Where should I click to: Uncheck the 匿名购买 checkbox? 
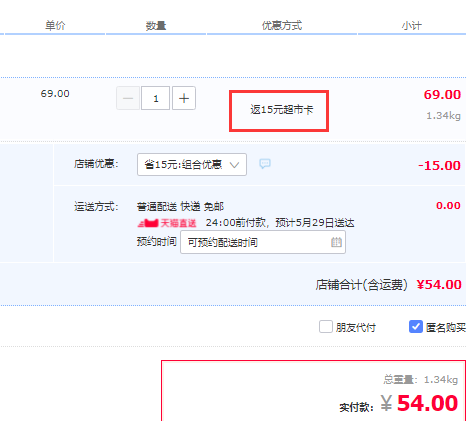[416, 327]
